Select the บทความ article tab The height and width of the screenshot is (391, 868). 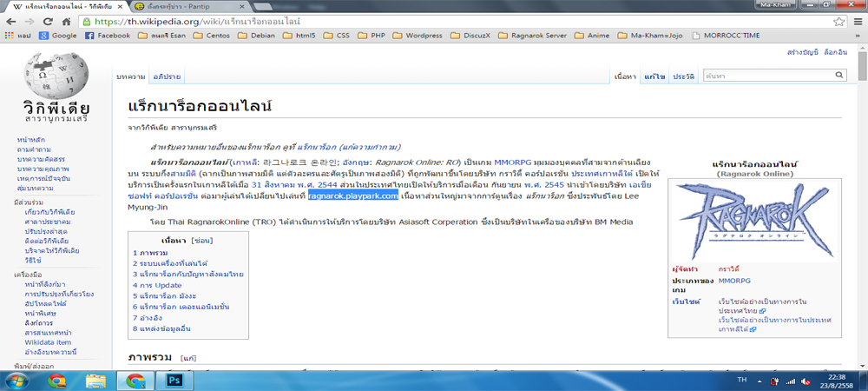point(131,76)
